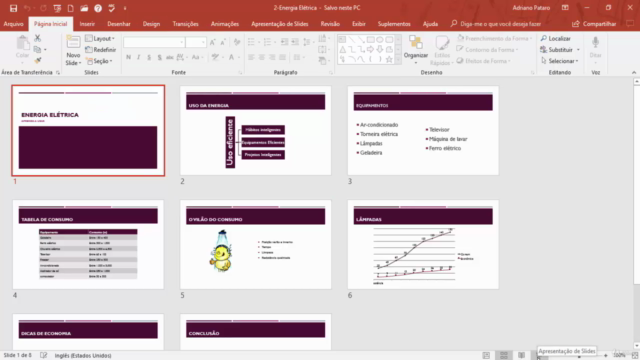The image size is (640, 360).
Task: Run spelling check from quick access toolbar
Action: click(111, 8)
